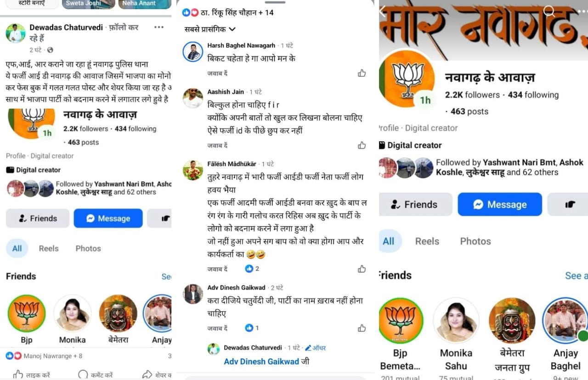The height and width of the screenshot is (380, 588).
Task: Expand the सबसे प्रासंगिक comment sort dropdown
Action: point(210,29)
